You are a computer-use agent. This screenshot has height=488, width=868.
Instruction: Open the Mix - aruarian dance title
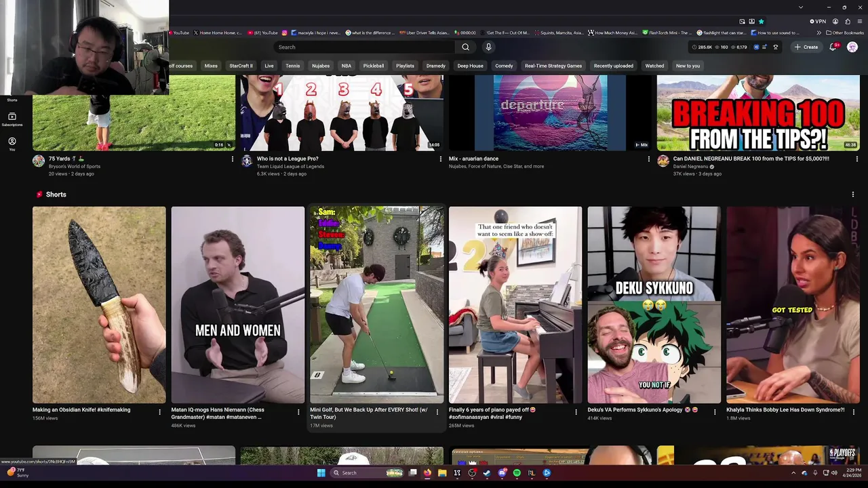pos(473,159)
